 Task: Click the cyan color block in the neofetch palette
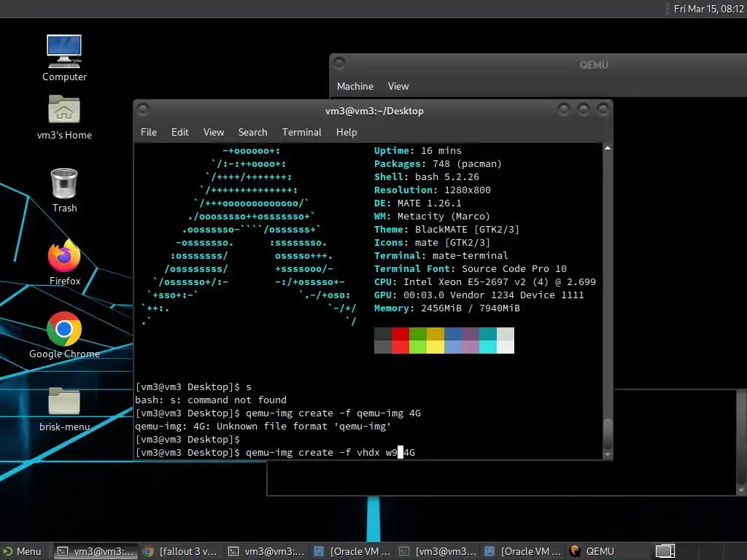488,341
